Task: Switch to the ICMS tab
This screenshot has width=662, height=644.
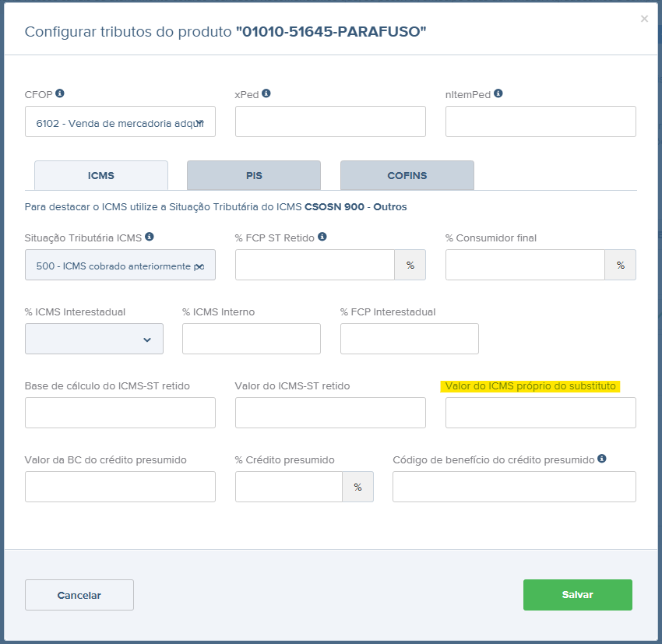Action: click(x=101, y=175)
